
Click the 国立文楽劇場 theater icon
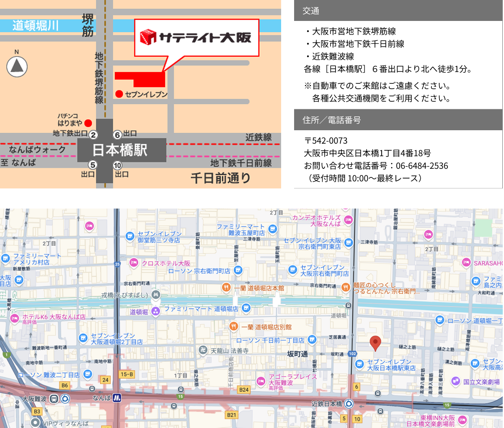click(x=456, y=382)
